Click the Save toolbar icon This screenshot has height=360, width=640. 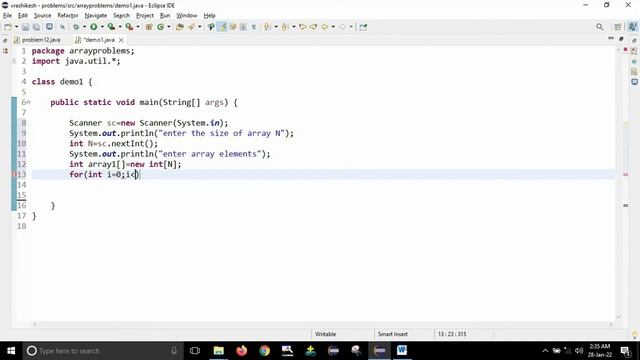25,27
